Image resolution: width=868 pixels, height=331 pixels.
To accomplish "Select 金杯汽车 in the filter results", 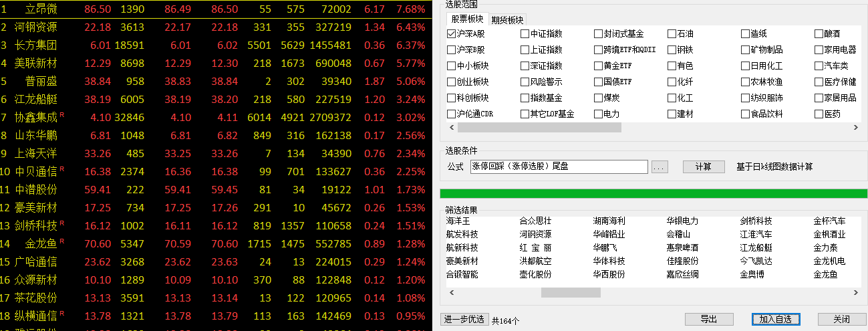I will [x=830, y=221].
